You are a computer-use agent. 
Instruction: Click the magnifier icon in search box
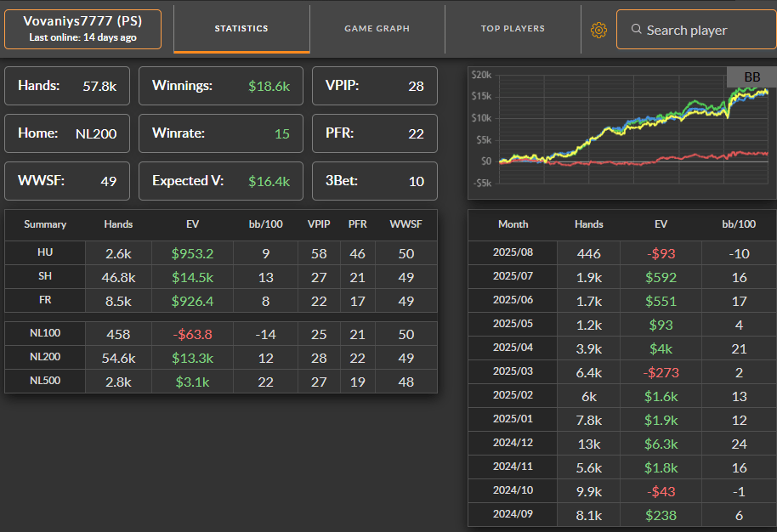click(636, 29)
